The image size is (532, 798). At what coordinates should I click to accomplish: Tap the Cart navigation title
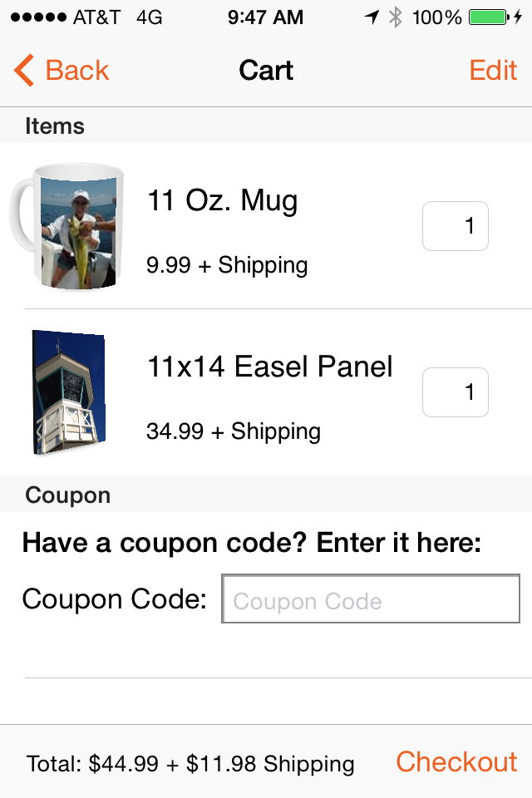point(266,71)
